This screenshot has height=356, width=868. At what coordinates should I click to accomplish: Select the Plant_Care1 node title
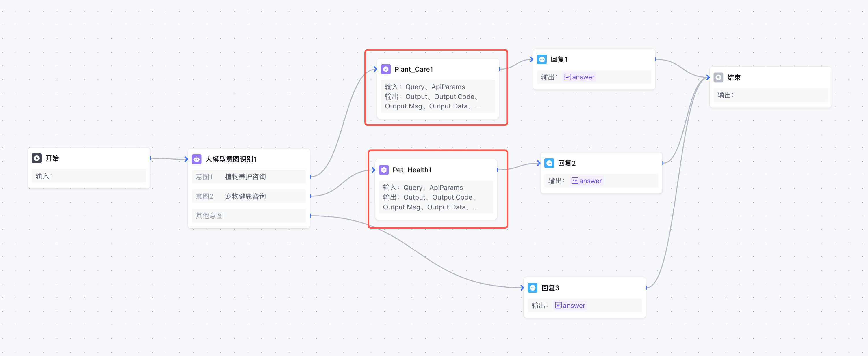413,69
